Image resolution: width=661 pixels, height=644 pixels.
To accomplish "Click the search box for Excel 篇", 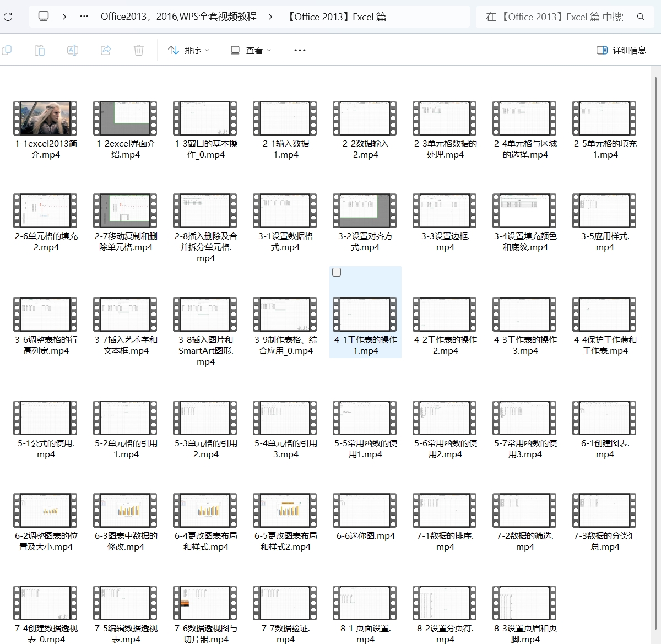I will coord(556,17).
